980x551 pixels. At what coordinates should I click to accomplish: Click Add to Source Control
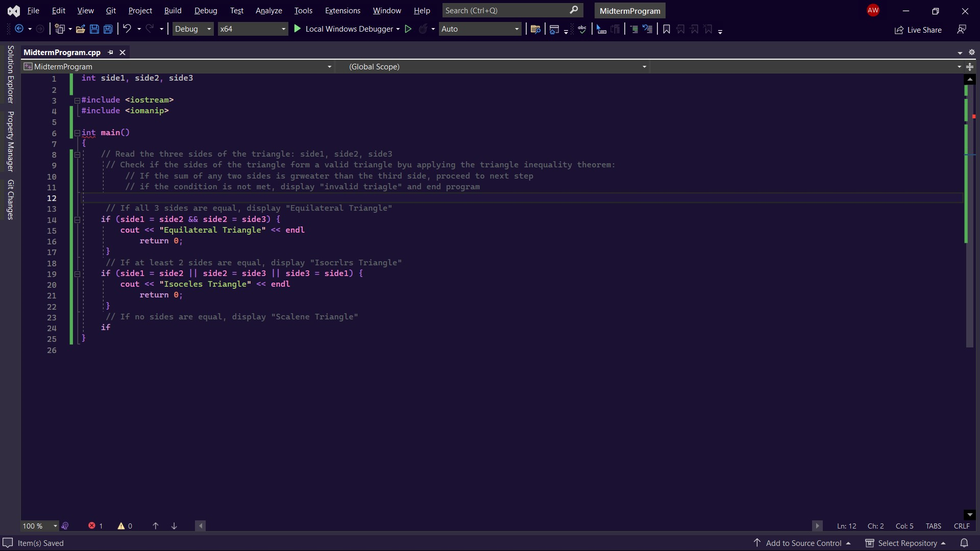pyautogui.click(x=803, y=543)
